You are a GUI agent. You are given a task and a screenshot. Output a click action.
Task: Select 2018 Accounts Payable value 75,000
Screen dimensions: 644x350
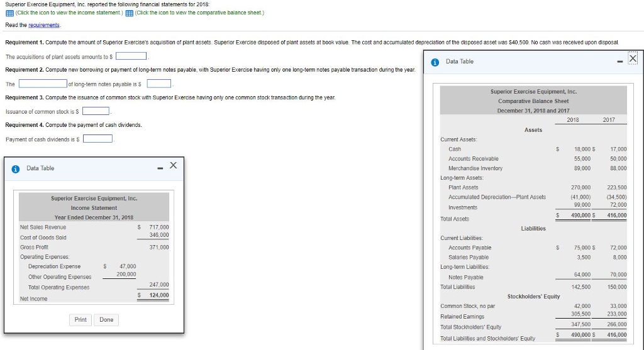click(x=582, y=248)
